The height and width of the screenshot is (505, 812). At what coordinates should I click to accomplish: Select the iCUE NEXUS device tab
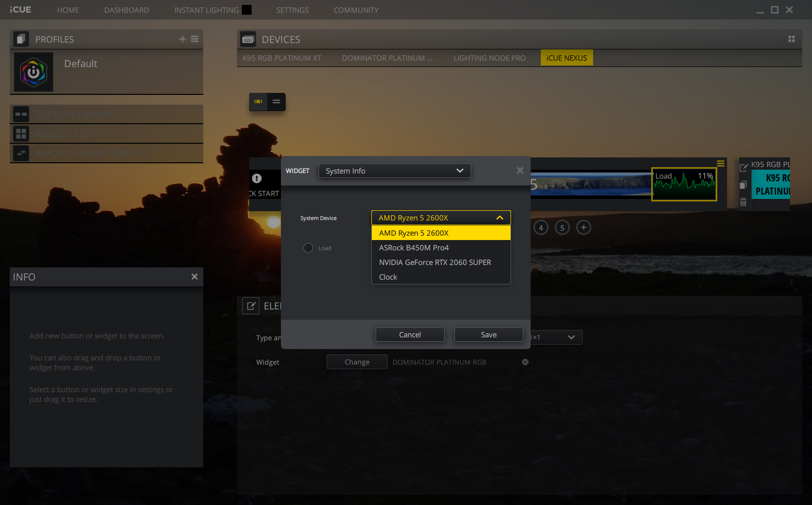(567, 58)
